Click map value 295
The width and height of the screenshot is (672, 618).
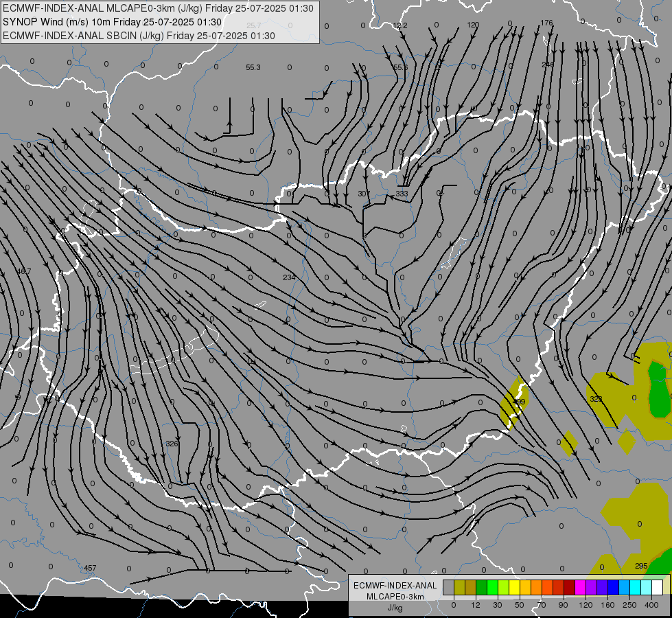click(641, 566)
